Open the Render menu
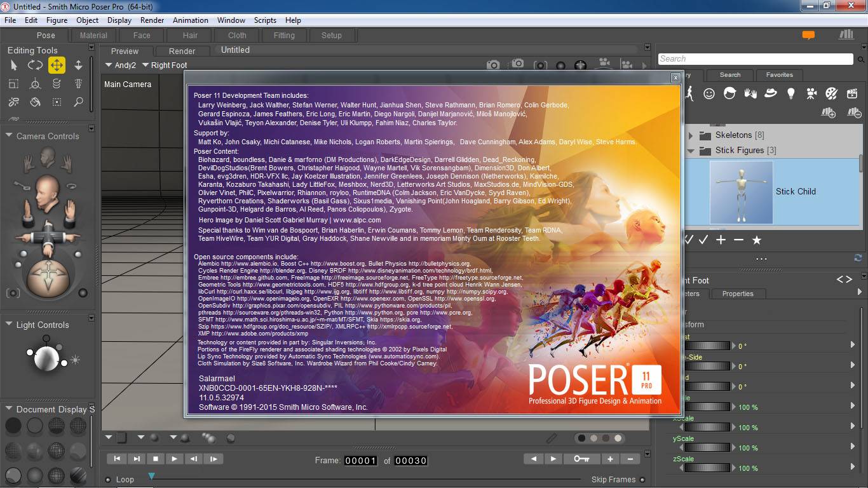Viewport: 868px width, 488px height. [x=153, y=20]
